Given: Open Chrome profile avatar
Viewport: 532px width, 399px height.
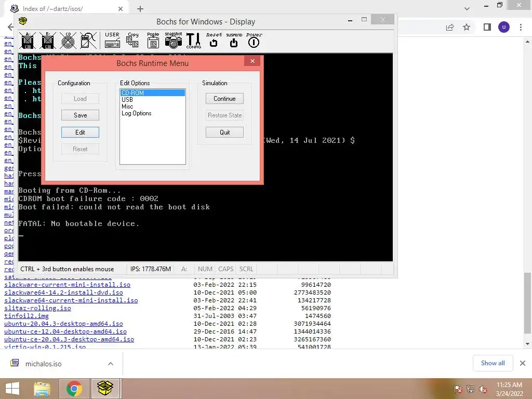Looking at the screenshot, I should [504, 27].
